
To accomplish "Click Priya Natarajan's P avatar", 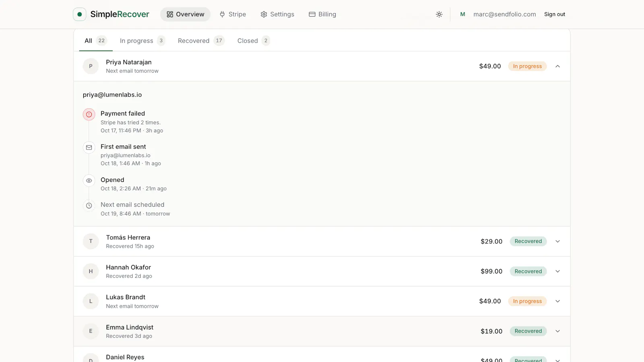I will (x=91, y=66).
